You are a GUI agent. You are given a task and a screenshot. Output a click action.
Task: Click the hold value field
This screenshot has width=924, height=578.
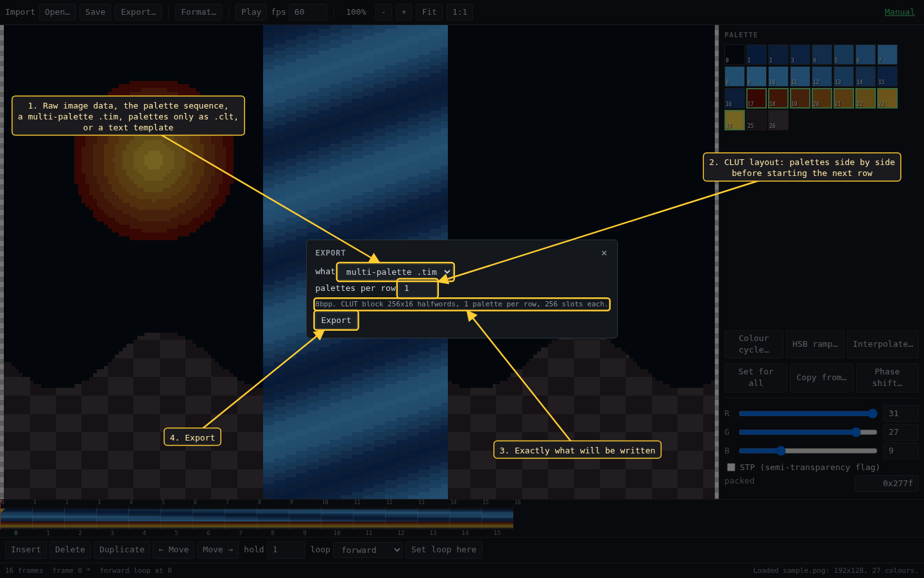(286, 550)
